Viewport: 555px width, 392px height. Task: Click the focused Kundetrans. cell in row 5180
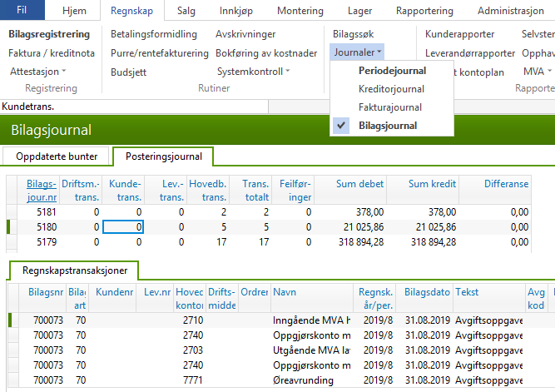pyautogui.click(x=123, y=227)
